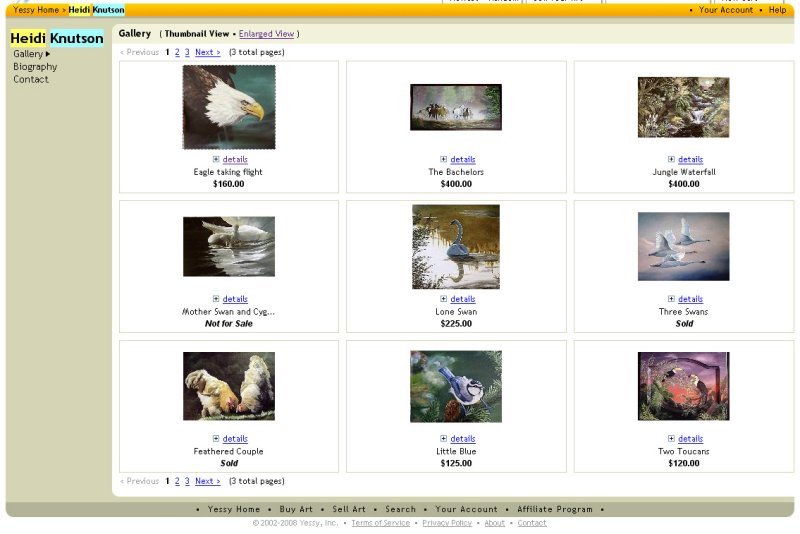Open details link for Little Blue
This screenshot has width=800, height=534.
[463, 439]
